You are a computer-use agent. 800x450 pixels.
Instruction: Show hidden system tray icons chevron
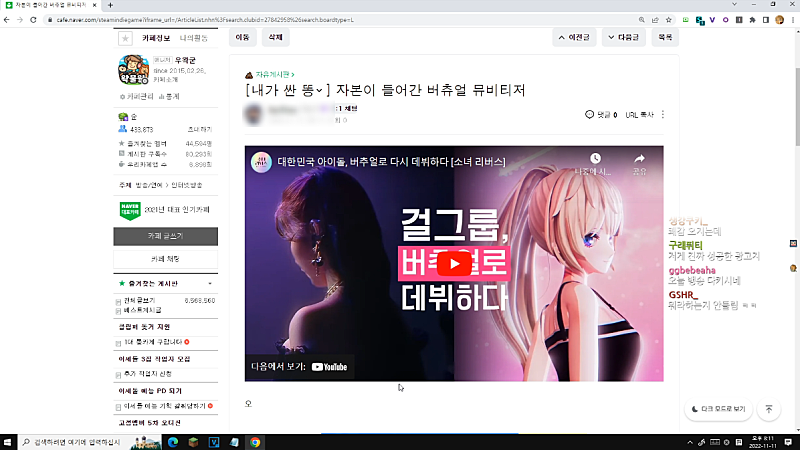pyautogui.click(x=690, y=442)
